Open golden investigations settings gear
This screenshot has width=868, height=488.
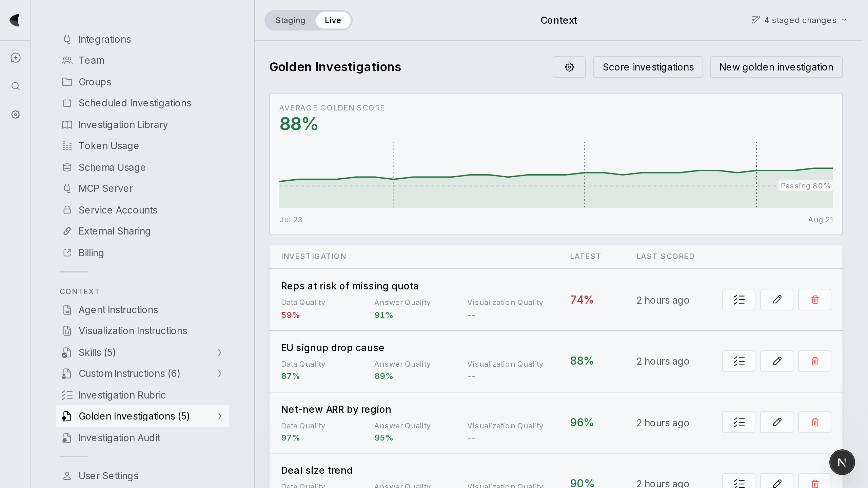569,67
